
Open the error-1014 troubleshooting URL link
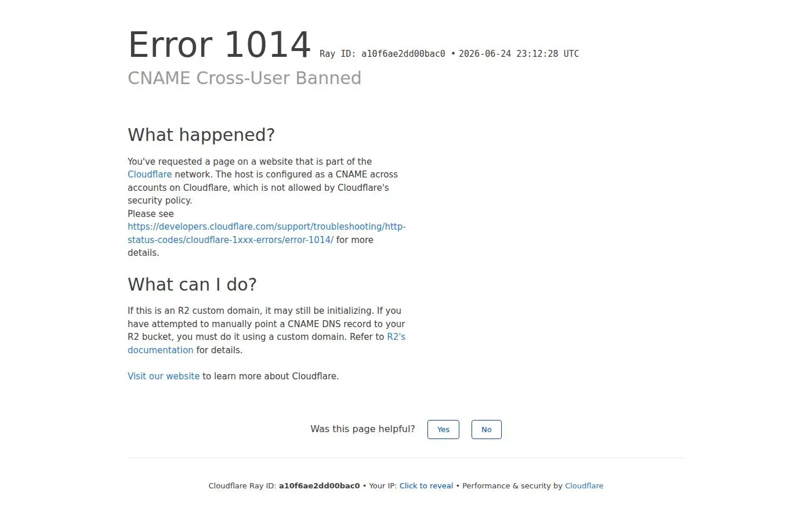point(266,233)
